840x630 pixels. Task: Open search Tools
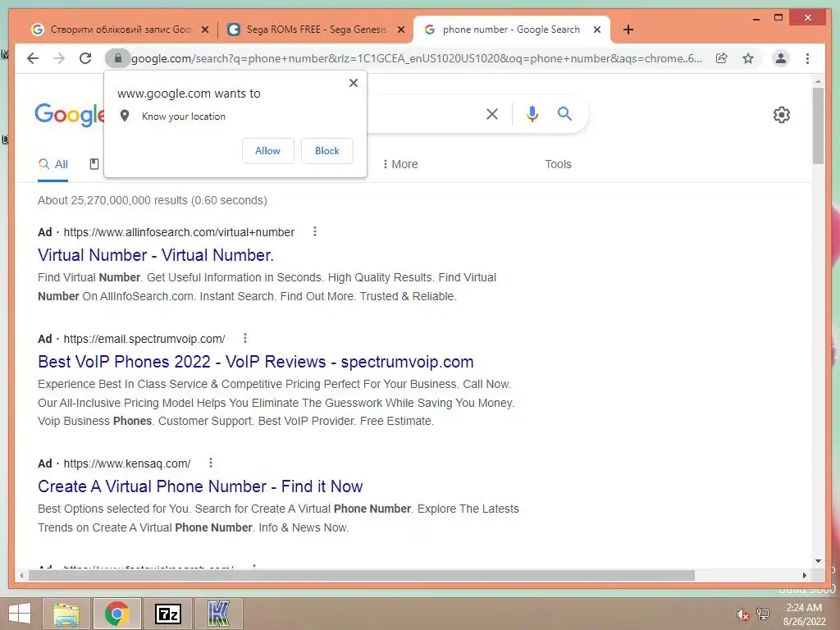558,164
